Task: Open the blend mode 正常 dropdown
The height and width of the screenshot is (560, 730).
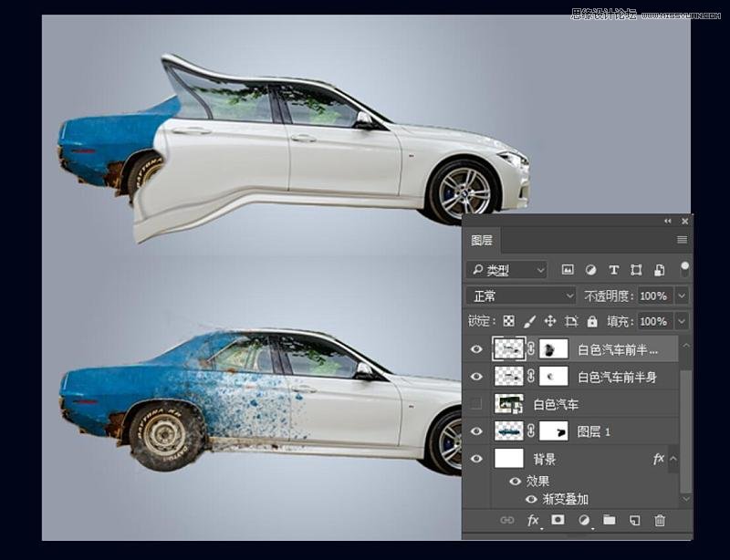Action: pos(521,296)
